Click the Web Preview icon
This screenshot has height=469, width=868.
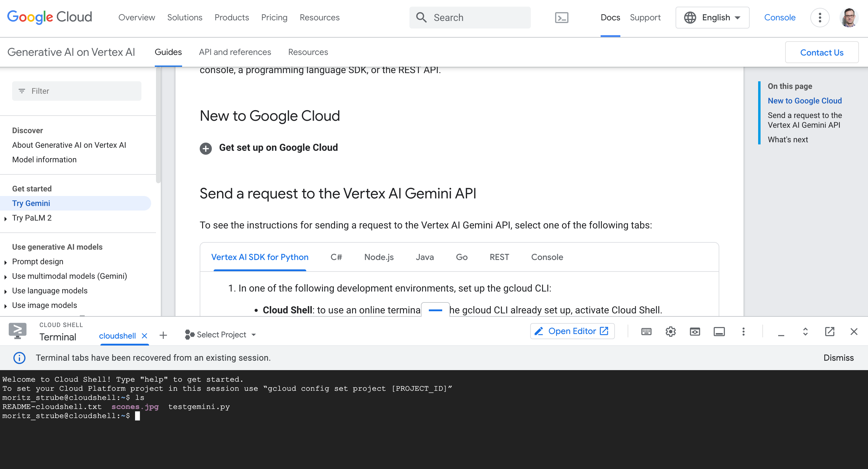tap(695, 332)
